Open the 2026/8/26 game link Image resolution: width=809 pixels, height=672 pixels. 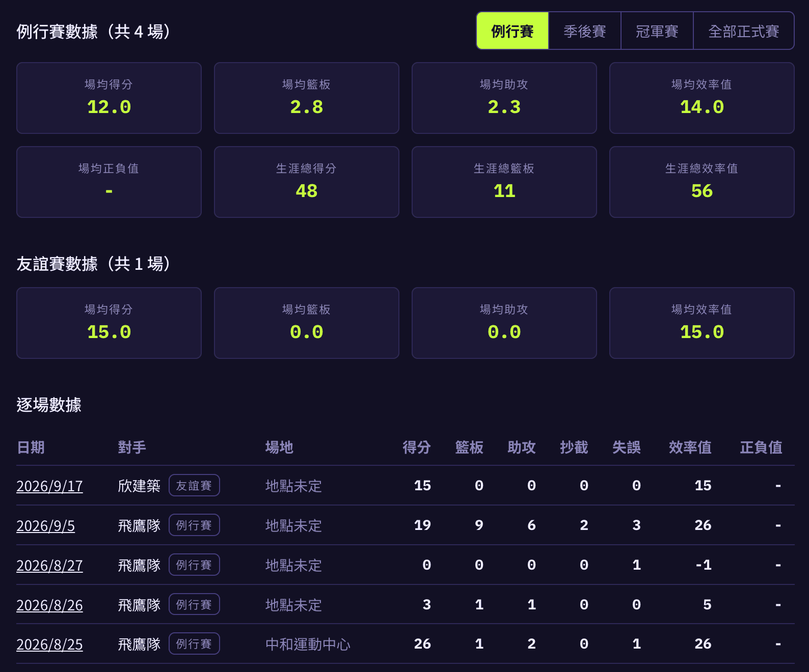click(x=49, y=605)
